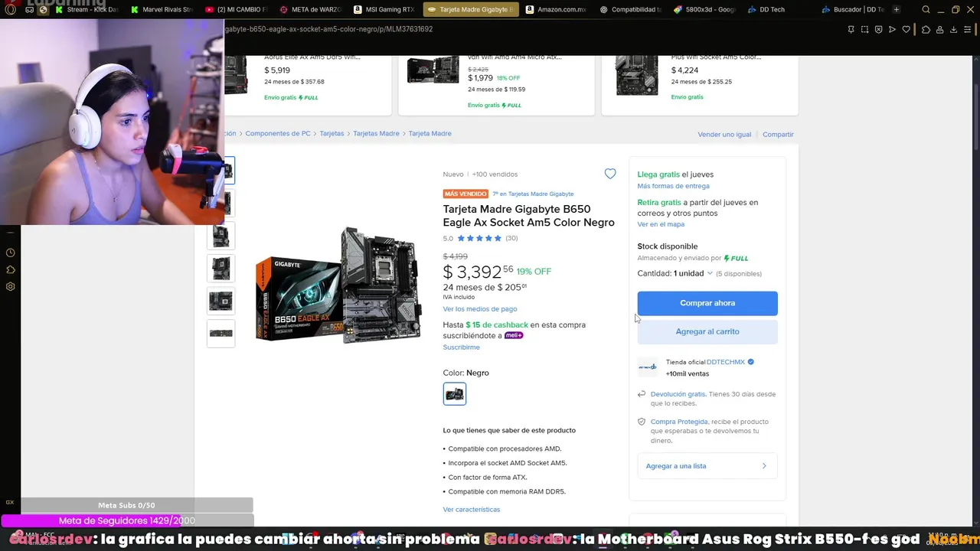Open the account profile icon
The image size is (980, 551).
pos(939,30)
